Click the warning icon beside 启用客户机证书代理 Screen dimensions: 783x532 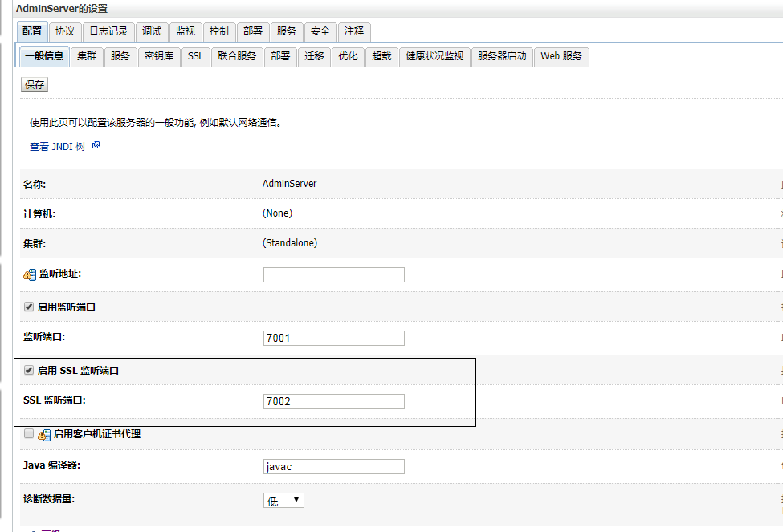point(44,435)
